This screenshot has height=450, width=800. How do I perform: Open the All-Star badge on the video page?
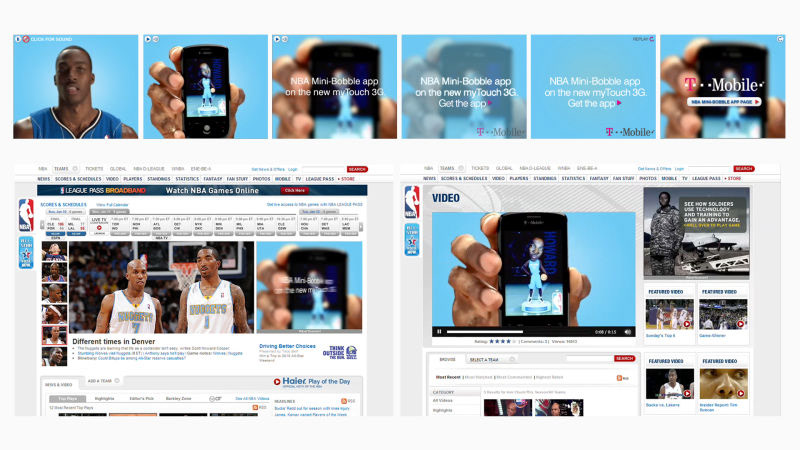(x=412, y=239)
